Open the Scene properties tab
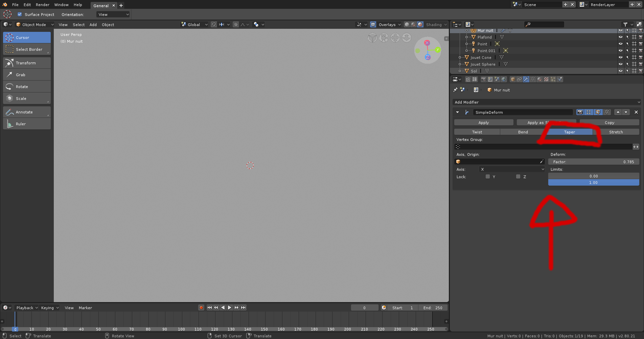The width and height of the screenshot is (644, 339). click(x=497, y=79)
